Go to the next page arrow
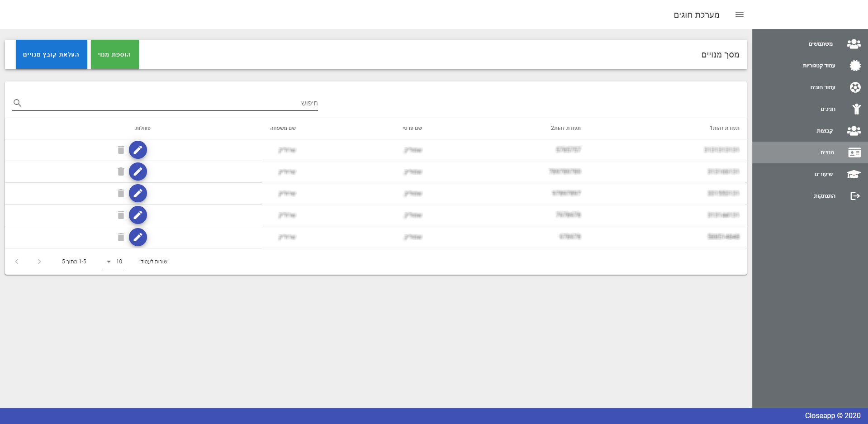The image size is (868, 424). point(17,262)
